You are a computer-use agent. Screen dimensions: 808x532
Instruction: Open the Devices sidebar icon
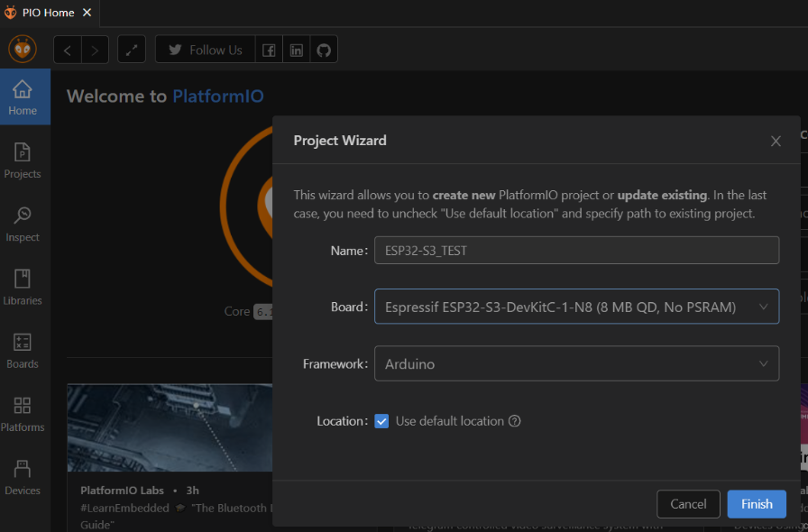tap(23, 476)
